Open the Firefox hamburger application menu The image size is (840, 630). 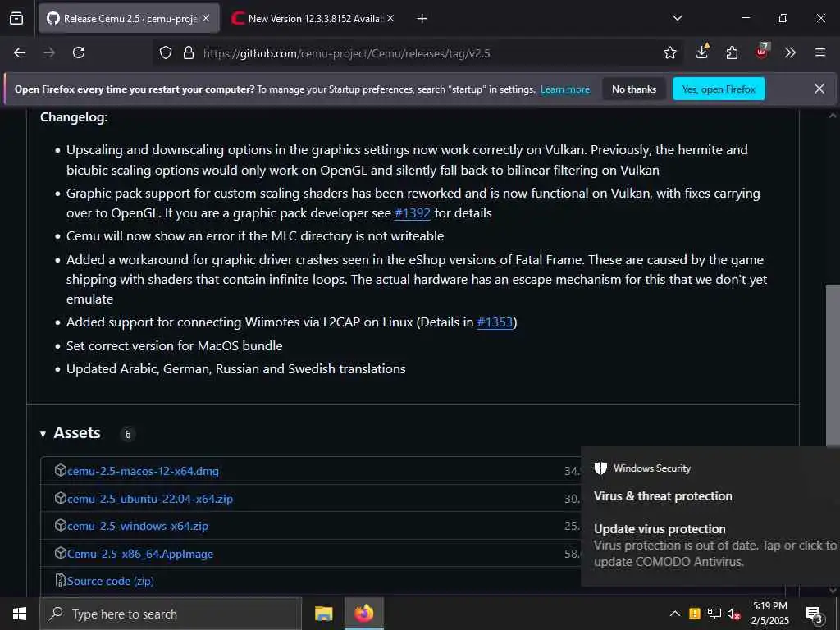(820, 52)
